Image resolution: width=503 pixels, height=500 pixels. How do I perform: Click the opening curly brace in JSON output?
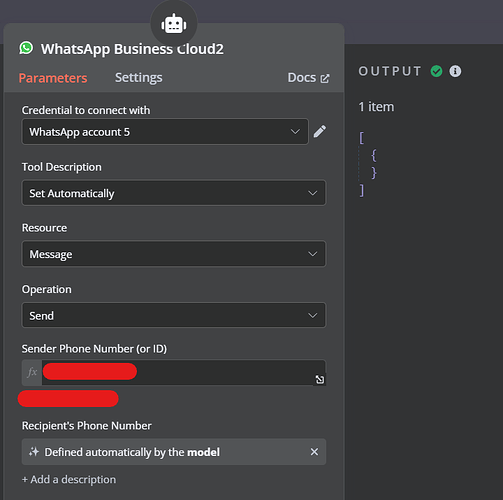(374, 155)
